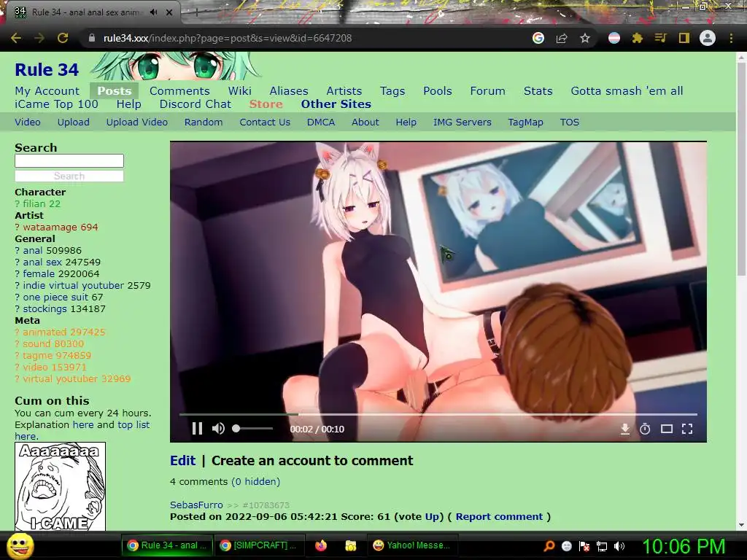Open the filian character tag
Screen dimensions: 747x560
(x=35, y=204)
